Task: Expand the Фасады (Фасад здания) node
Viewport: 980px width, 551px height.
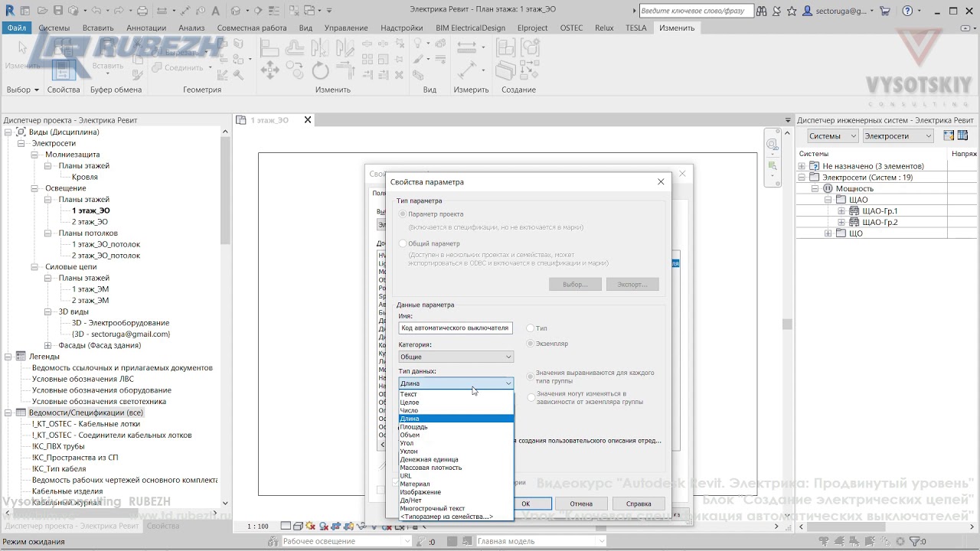Action: [48, 345]
